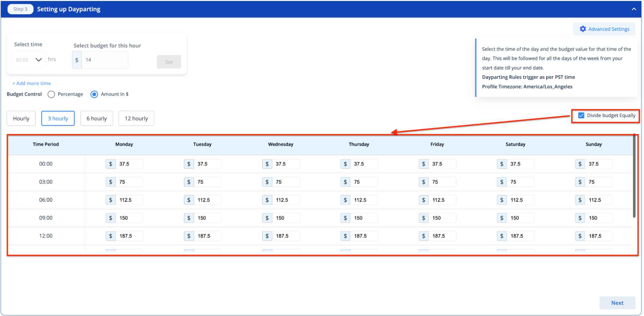This screenshot has width=644, height=316.
Task: Switch to the Hourly tab
Action: point(21,118)
